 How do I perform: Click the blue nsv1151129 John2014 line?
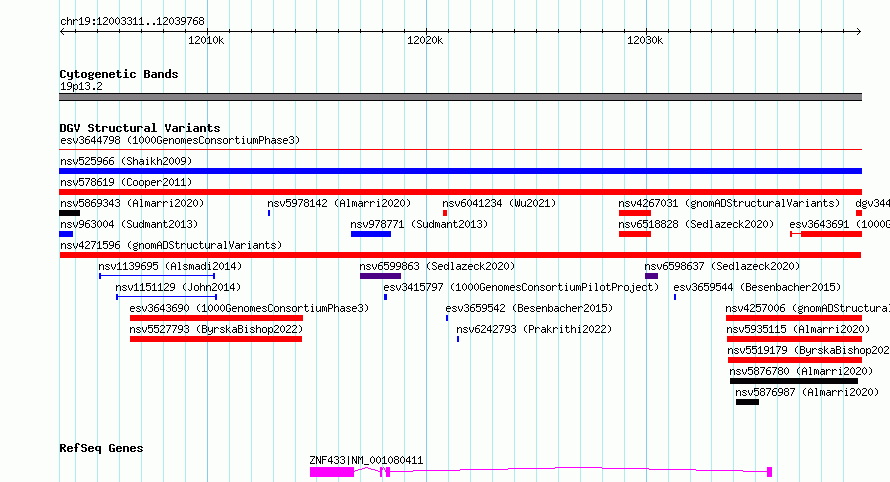coord(166,297)
